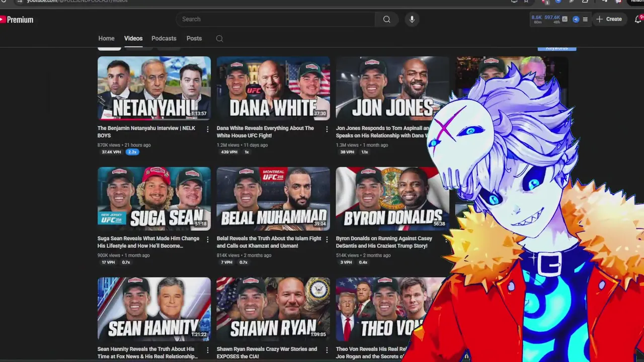
Task: Click '1.2M views • 11 days ago' text
Action: click(x=242, y=145)
